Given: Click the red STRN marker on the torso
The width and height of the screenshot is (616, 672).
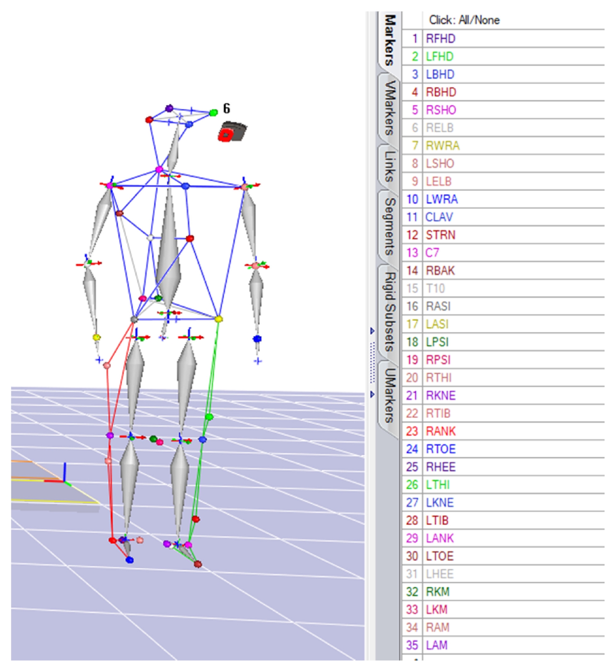Looking at the screenshot, I should click(190, 238).
